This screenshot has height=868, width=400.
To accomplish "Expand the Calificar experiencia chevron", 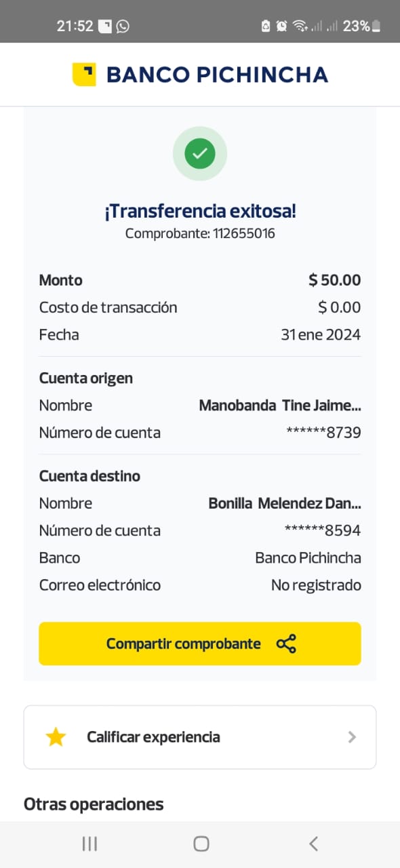I will point(352,737).
